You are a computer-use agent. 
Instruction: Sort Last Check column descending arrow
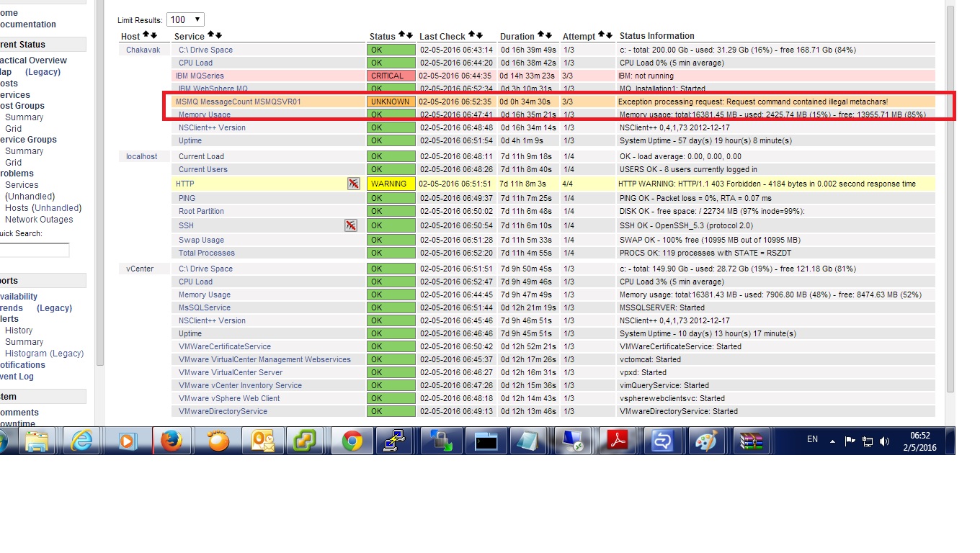click(480, 35)
